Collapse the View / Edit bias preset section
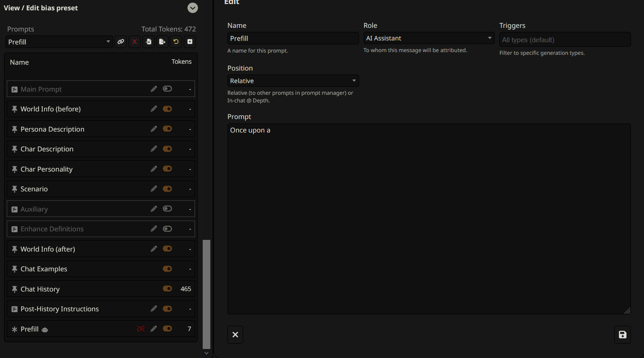This screenshot has height=358, width=644. [192, 8]
